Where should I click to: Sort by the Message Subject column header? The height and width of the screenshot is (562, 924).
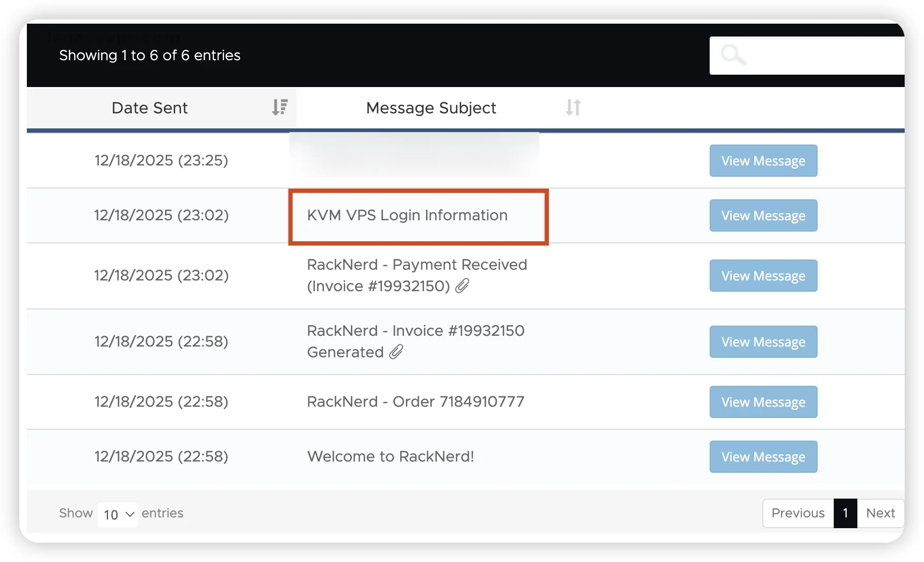431,108
